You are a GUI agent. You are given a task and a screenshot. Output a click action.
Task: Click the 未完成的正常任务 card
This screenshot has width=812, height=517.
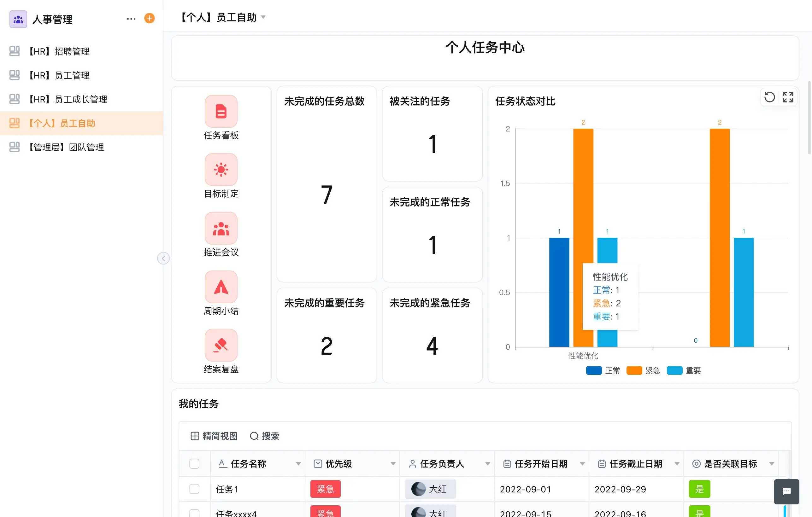pos(432,235)
